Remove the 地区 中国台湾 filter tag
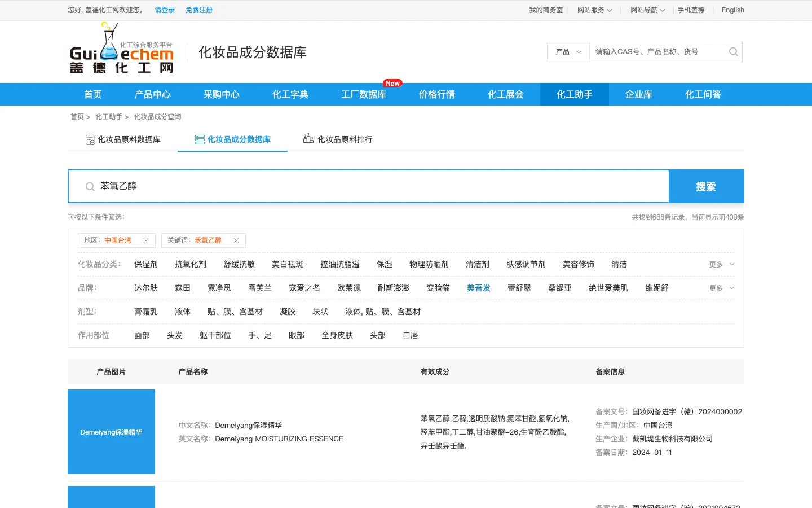 pos(146,240)
